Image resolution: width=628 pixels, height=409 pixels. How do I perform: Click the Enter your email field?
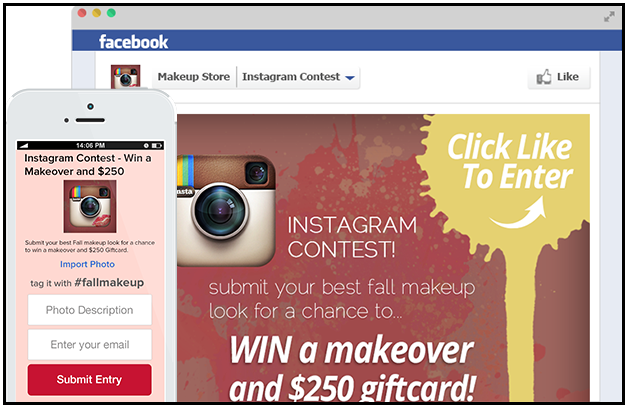tap(90, 345)
